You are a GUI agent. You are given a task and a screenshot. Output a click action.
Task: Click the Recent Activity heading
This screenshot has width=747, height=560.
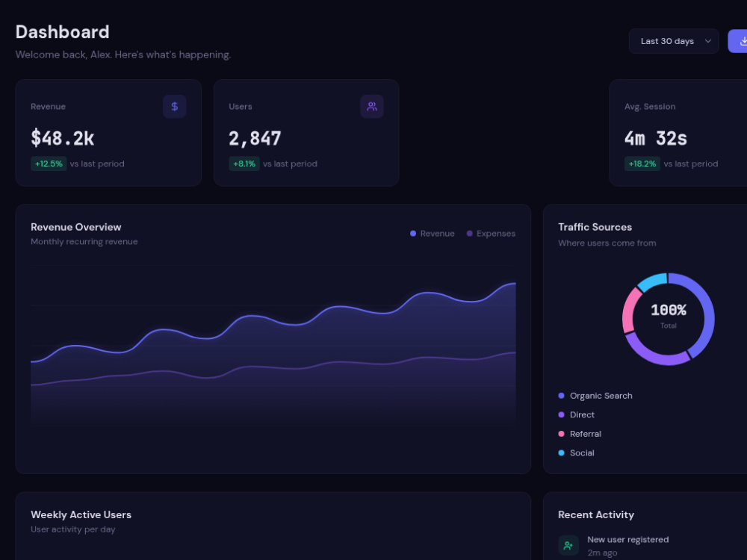[x=596, y=514]
